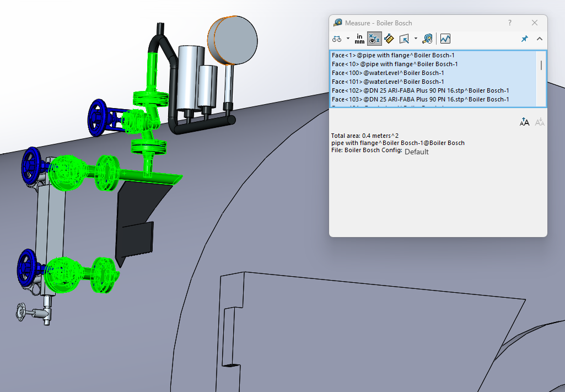The height and width of the screenshot is (392, 565).
Task: Select the small grey drain valve handwheel
Action: pyautogui.click(x=21, y=312)
